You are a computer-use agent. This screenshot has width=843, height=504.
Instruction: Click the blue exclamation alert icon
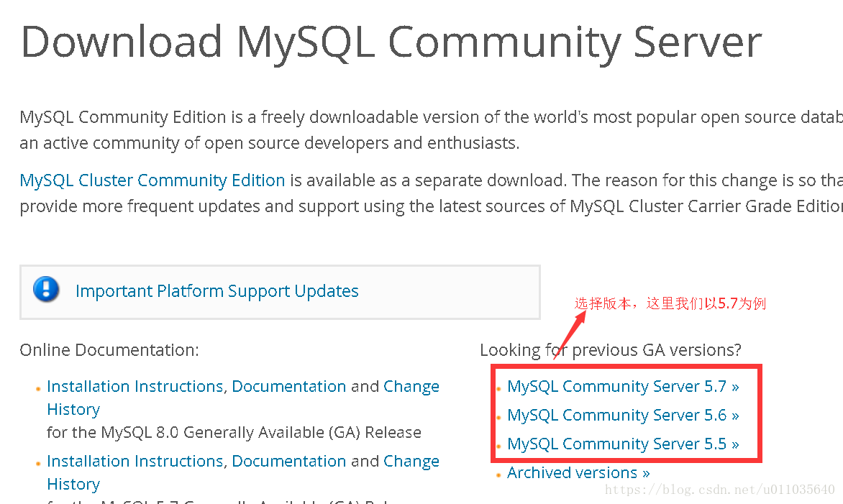point(46,289)
